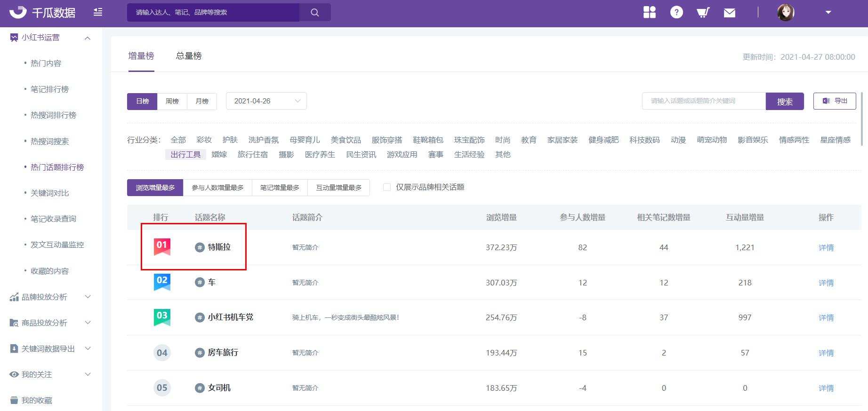The width and height of the screenshot is (868, 411).
Task: Select the 月榜 toggle
Action: click(x=202, y=101)
